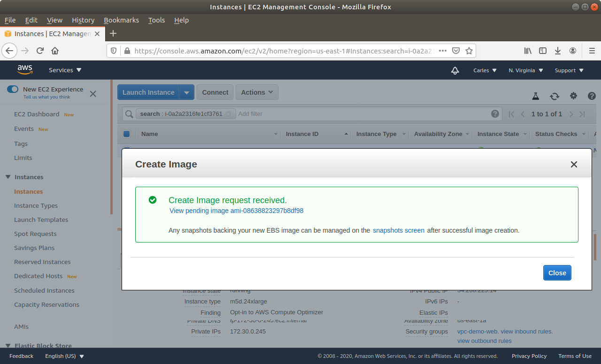
Task: Go to next page of results
Action: [x=571, y=114]
